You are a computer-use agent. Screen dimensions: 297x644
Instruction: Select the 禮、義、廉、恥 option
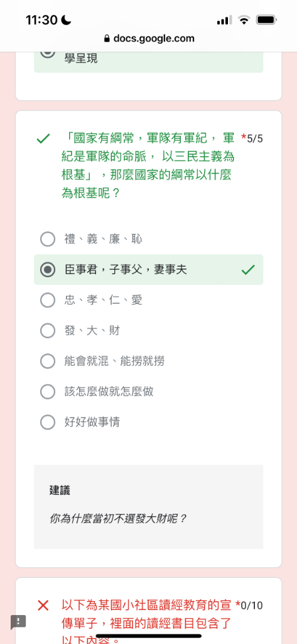[x=148, y=239]
